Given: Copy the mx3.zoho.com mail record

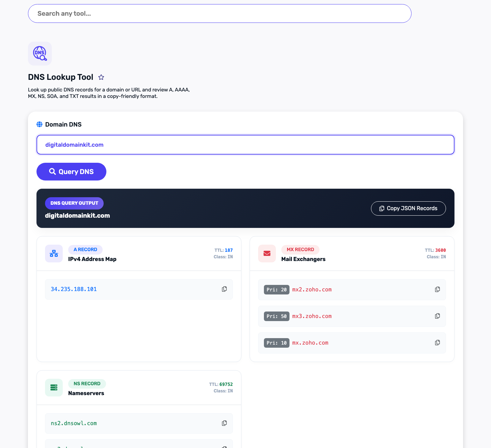Looking at the screenshot, I should [x=437, y=316].
